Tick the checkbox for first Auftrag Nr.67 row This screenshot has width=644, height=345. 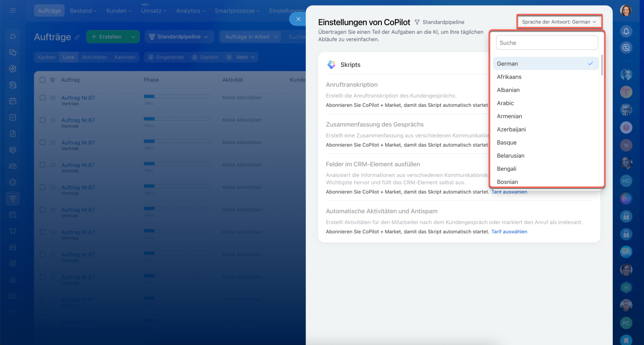point(42,98)
